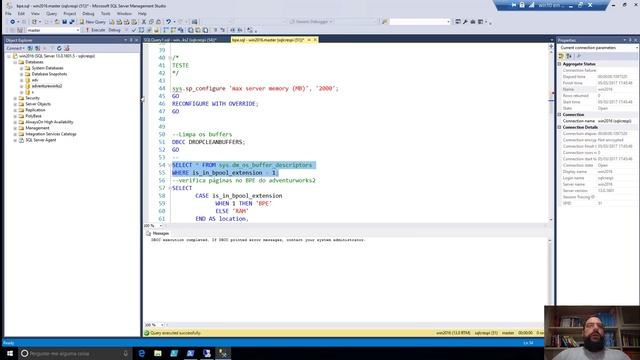Viewport: 640px width, 360px height.
Task: Open the editor zoom level dropdown
Action: 160,226
